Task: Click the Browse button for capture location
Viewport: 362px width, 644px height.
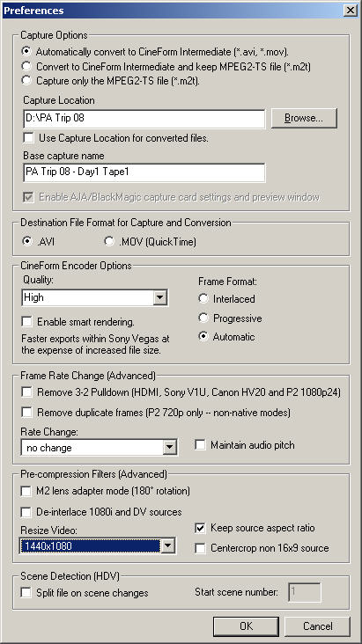Action: (304, 118)
